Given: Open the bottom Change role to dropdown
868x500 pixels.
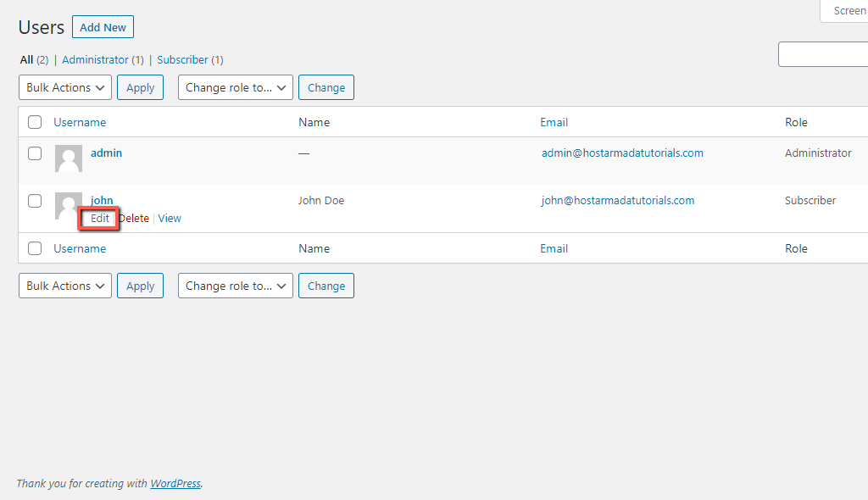Looking at the screenshot, I should click(x=236, y=286).
